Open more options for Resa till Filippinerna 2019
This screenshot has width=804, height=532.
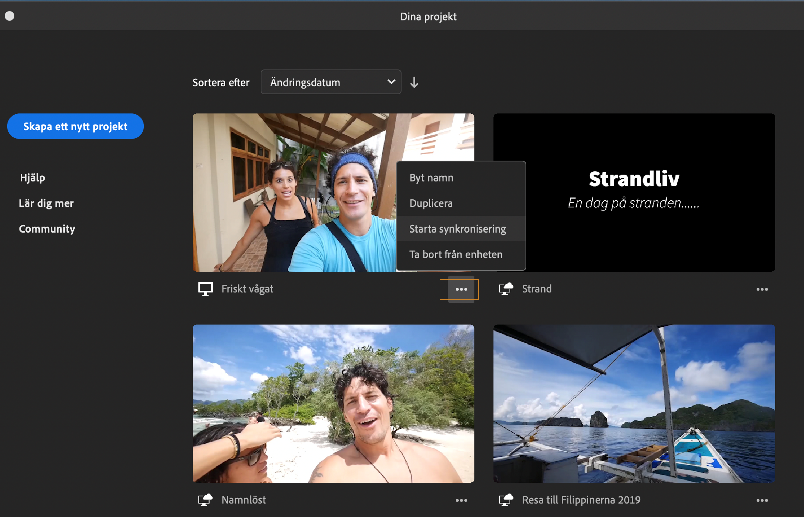coord(762,500)
